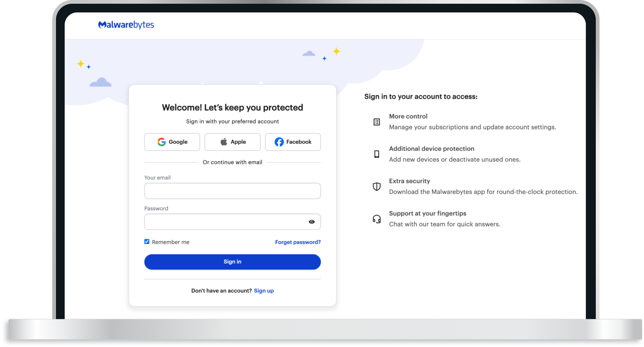Uncheck the Remember me checkbox
Image resolution: width=644 pixels, height=347 pixels.
pos(147,242)
